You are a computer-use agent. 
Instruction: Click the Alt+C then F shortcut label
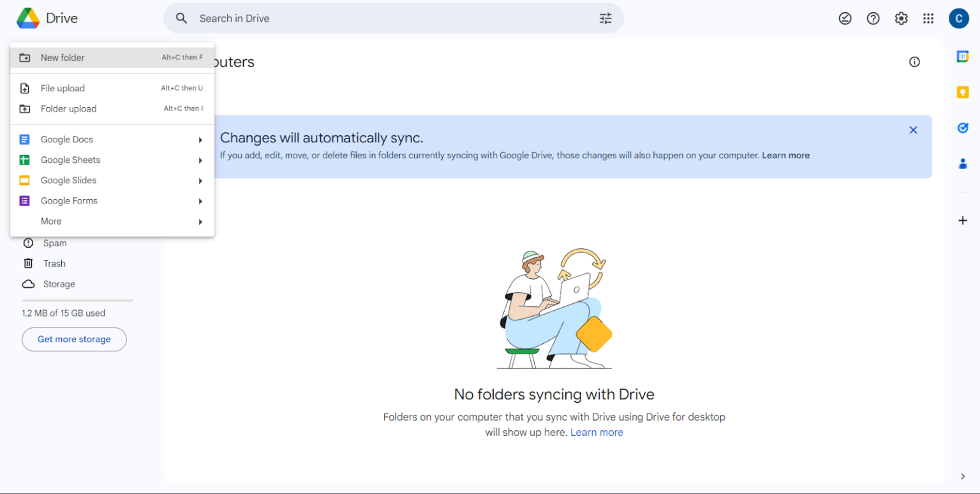click(x=182, y=57)
